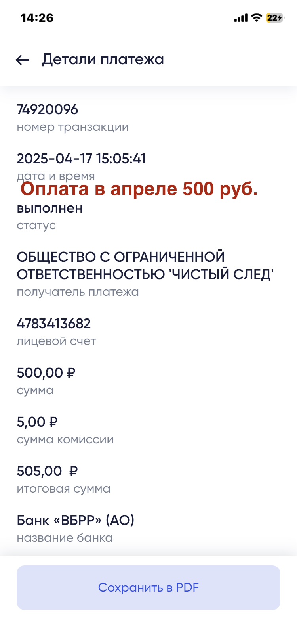Select transaction number 74920096
Image resolution: width=297 pixels, height=644 pixels.
pos(48,110)
